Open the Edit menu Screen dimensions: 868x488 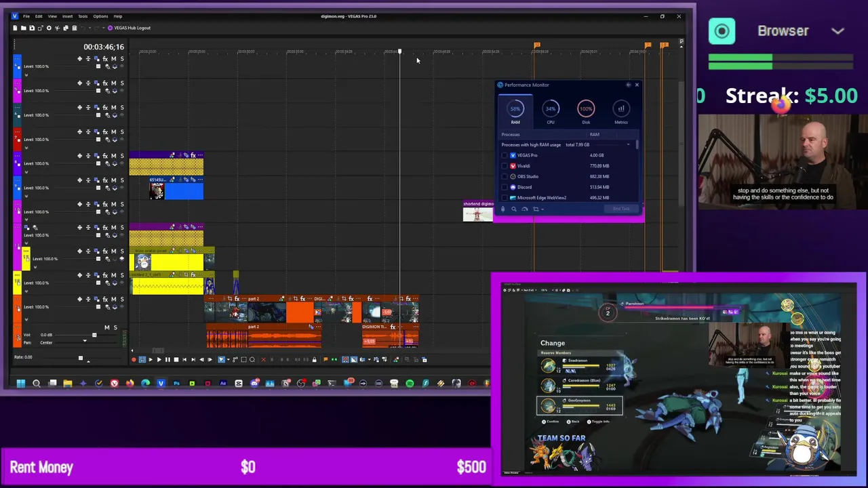coord(39,16)
